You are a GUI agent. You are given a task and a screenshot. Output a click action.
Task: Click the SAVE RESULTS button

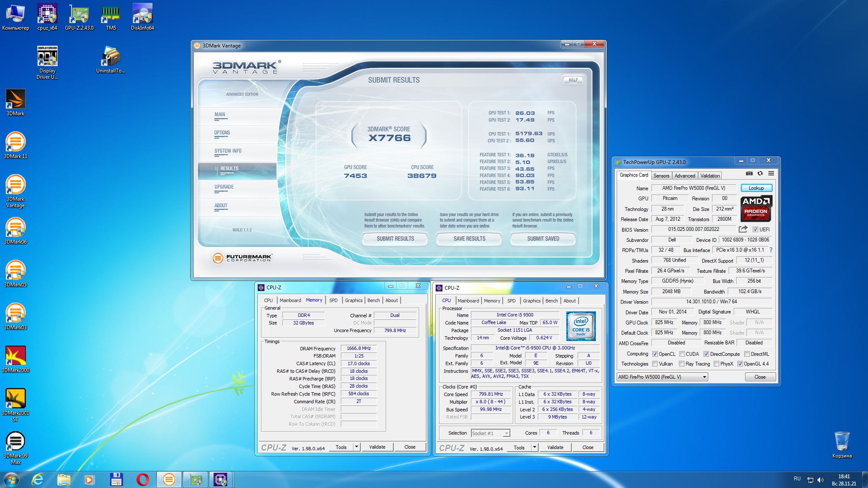[469, 238]
